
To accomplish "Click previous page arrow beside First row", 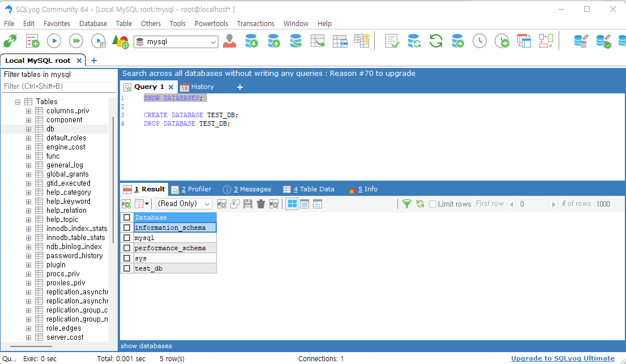I will click(512, 204).
